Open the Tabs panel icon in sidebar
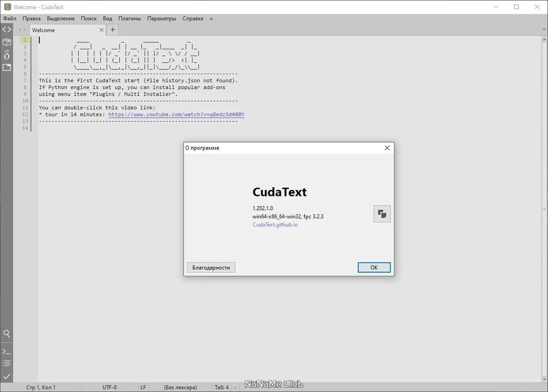The width and height of the screenshot is (548, 392). (6, 67)
